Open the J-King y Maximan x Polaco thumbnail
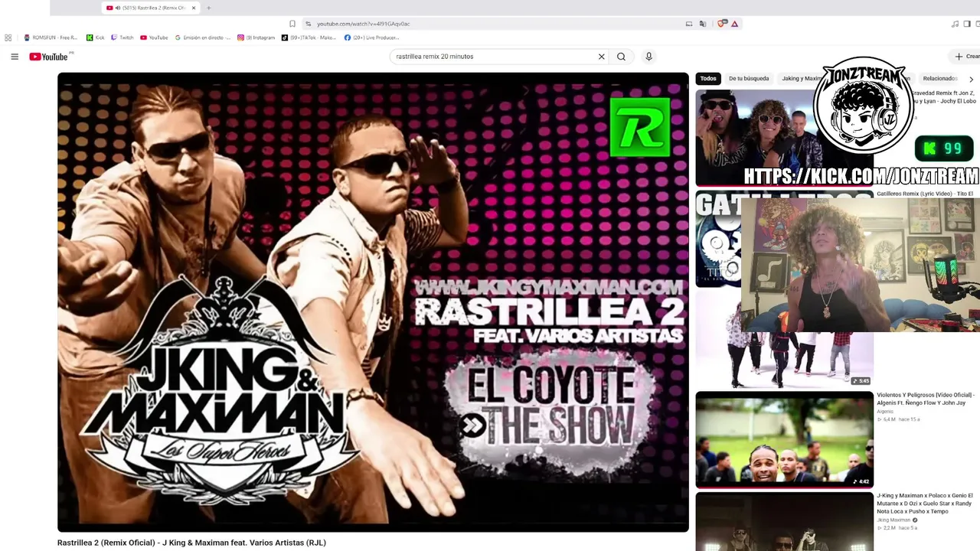980x551 pixels. pyautogui.click(x=784, y=522)
